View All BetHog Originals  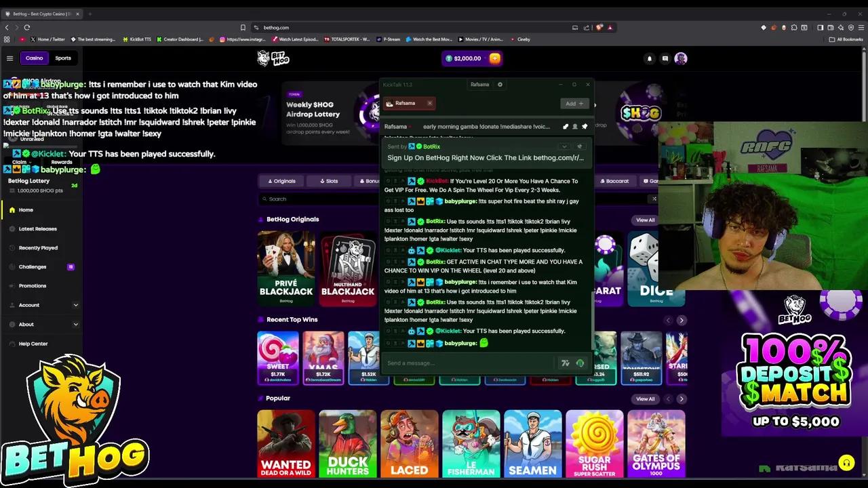click(x=645, y=220)
